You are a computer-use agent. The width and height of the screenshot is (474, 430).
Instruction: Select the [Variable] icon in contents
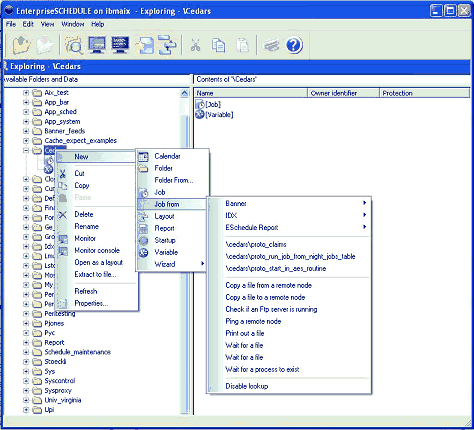(200, 114)
